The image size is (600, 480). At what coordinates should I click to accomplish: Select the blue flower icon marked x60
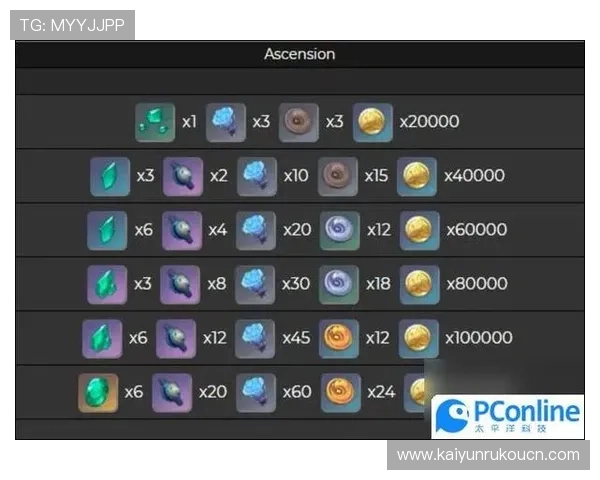pos(256,392)
